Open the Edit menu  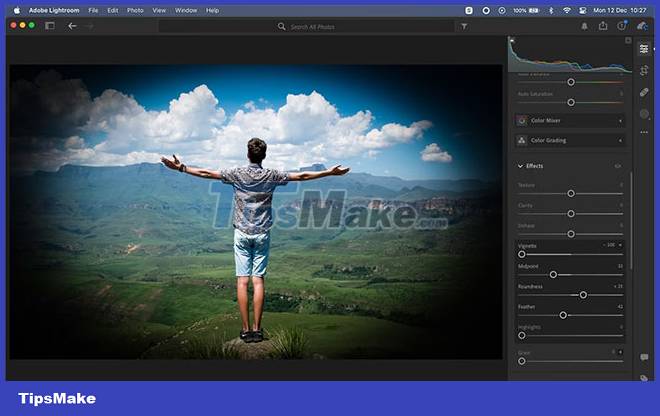[x=112, y=10]
